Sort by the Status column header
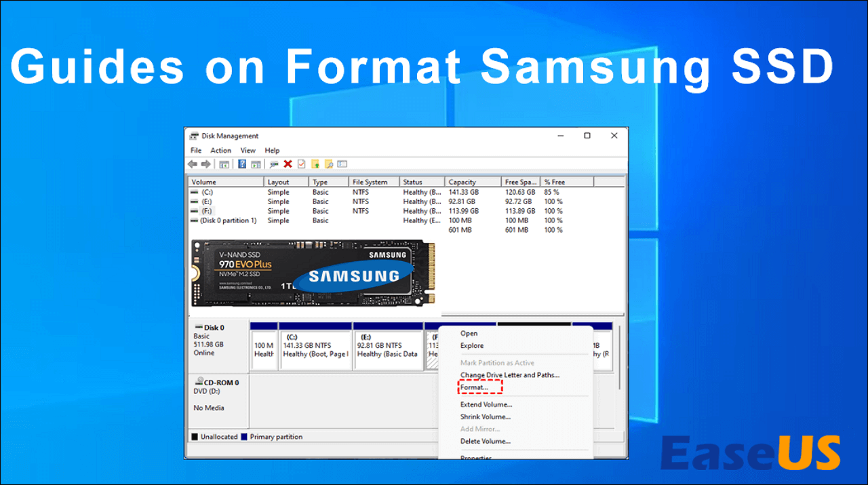Screen dimensions: 868x485 pos(422,182)
